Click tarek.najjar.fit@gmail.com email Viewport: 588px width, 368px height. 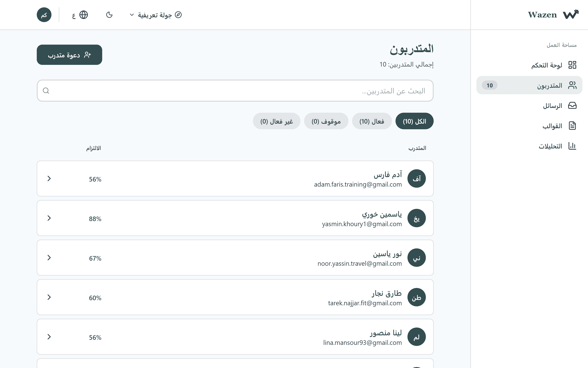(x=365, y=303)
